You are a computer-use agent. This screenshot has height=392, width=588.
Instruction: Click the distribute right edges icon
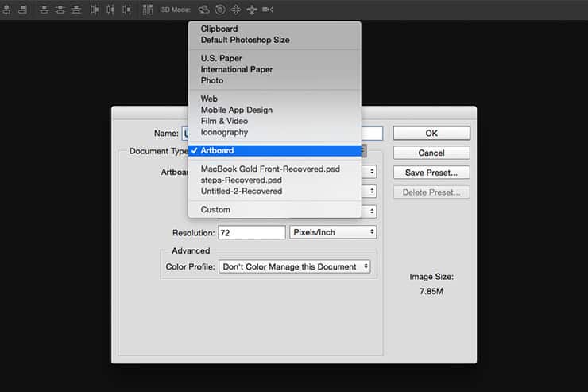(127, 10)
